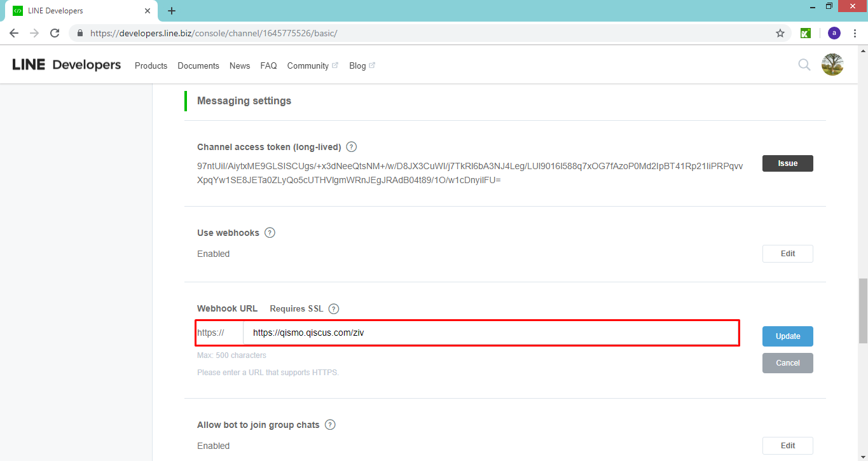Screen dimensions: 868x461
Task: Click the site padlock icon
Action: (x=80, y=33)
